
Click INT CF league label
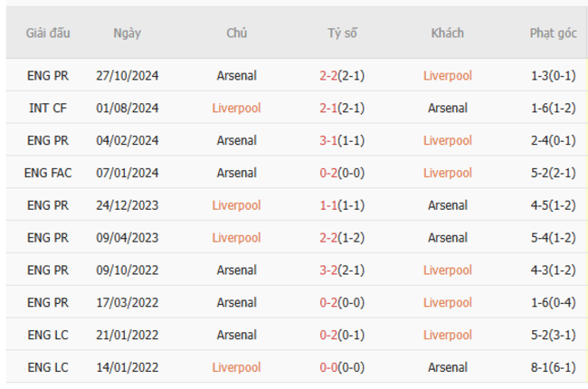[49, 109]
